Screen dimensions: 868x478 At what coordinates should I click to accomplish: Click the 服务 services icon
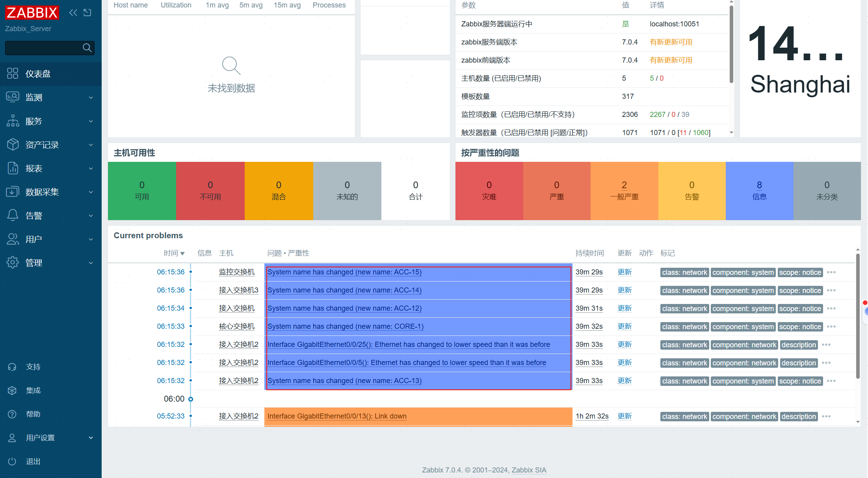(x=13, y=121)
